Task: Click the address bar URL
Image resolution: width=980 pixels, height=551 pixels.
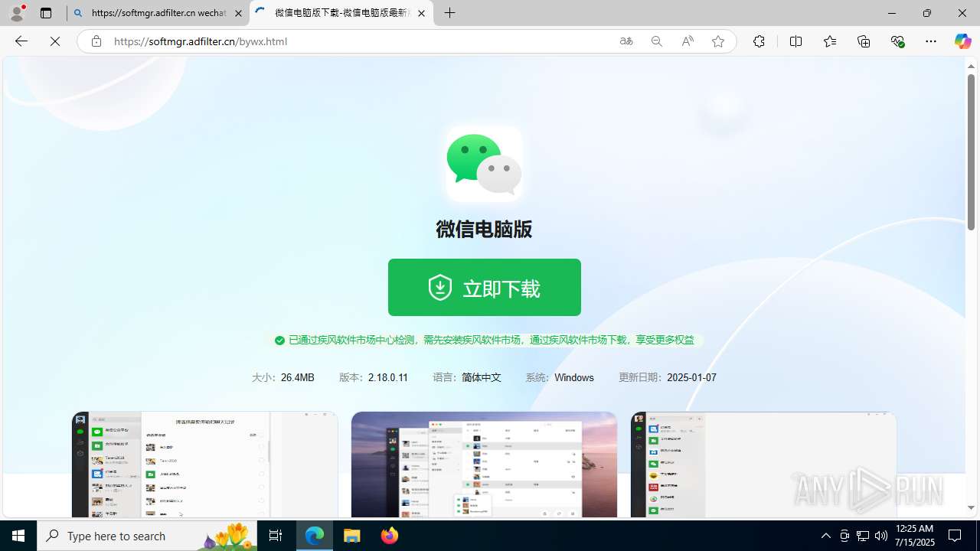Action: (x=201, y=41)
